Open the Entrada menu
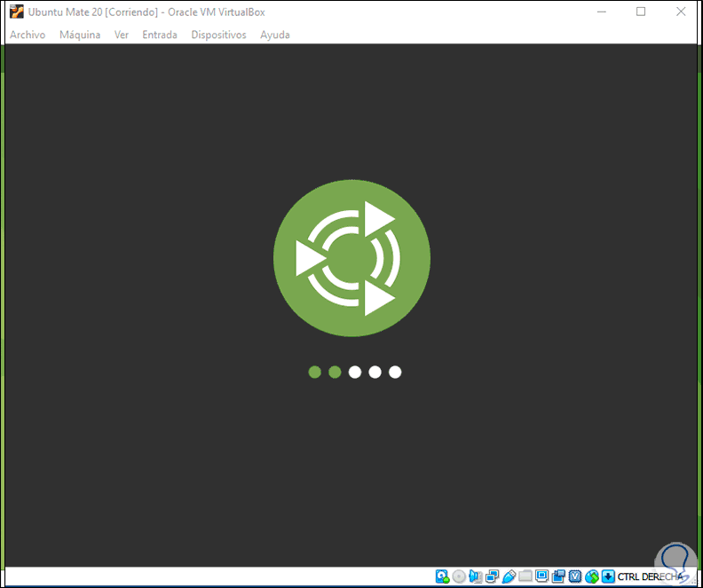The width and height of the screenshot is (703, 588). click(x=160, y=35)
